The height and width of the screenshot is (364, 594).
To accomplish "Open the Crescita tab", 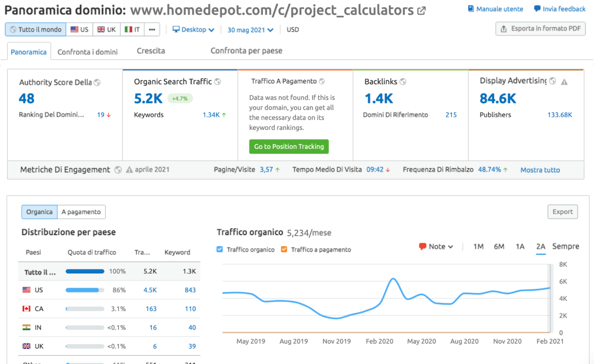I will click(x=151, y=51).
